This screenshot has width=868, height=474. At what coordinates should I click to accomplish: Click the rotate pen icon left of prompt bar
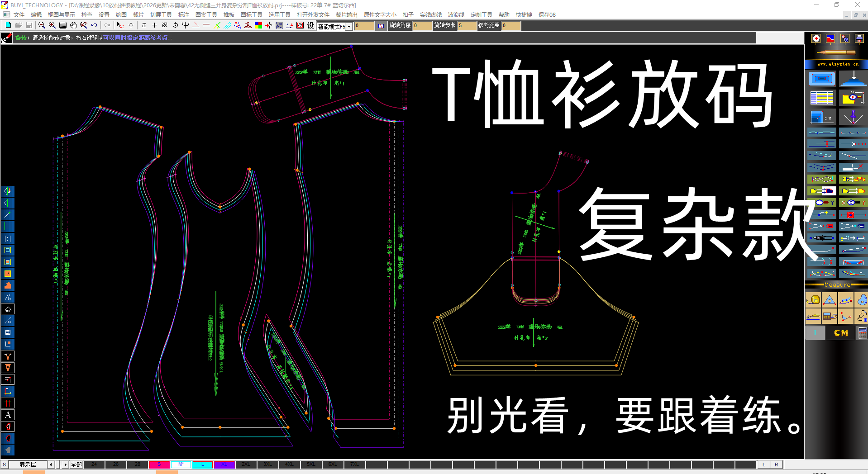tap(6, 38)
